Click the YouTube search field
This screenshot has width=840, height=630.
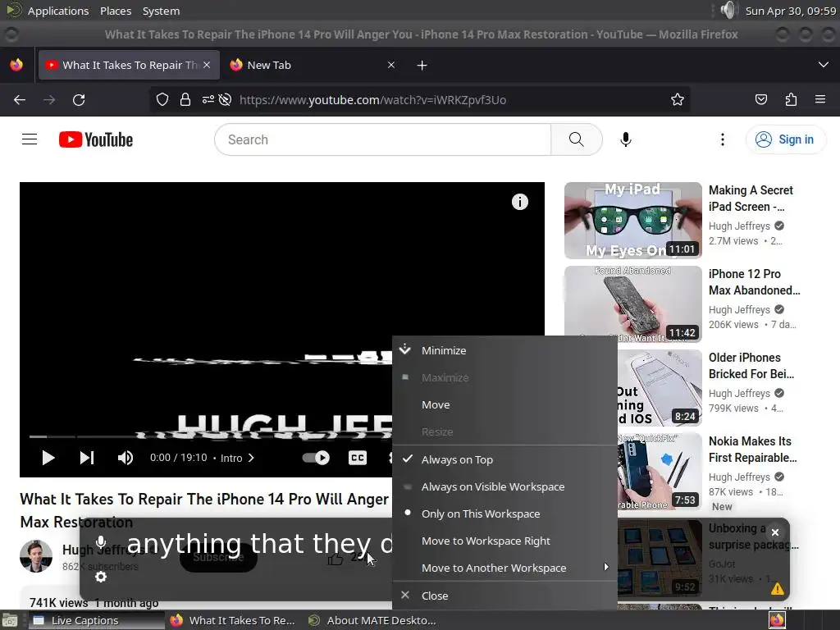(x=382, y=139)
